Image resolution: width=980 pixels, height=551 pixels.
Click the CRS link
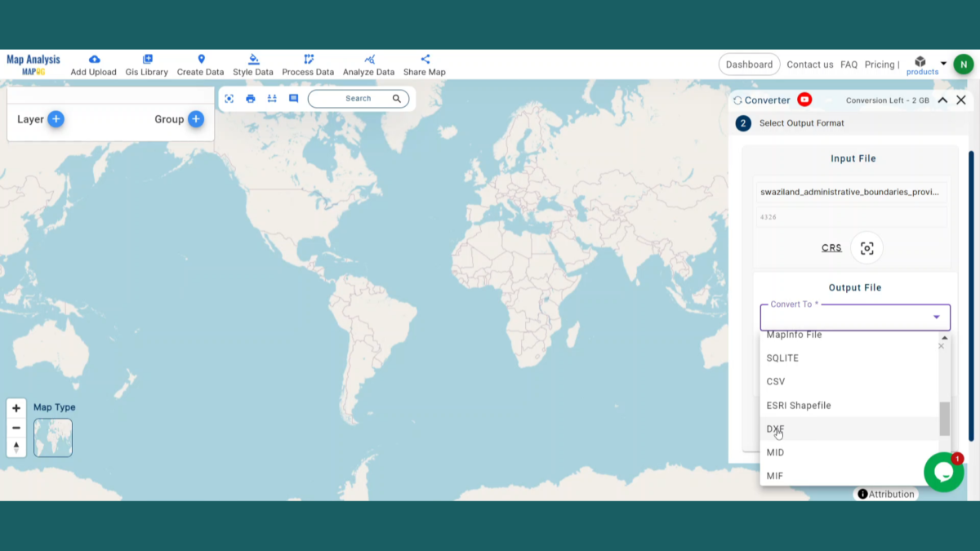831,248
